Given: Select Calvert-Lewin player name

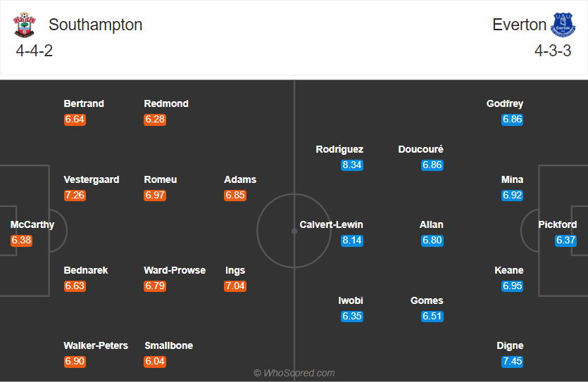Looking at the screenshot, I should [x=332, y=225].
